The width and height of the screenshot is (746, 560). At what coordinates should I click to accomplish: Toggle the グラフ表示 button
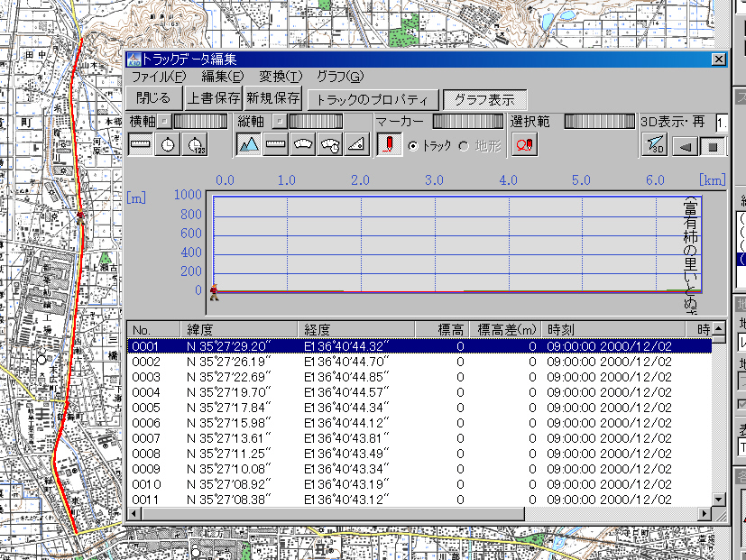coord(485,99)
